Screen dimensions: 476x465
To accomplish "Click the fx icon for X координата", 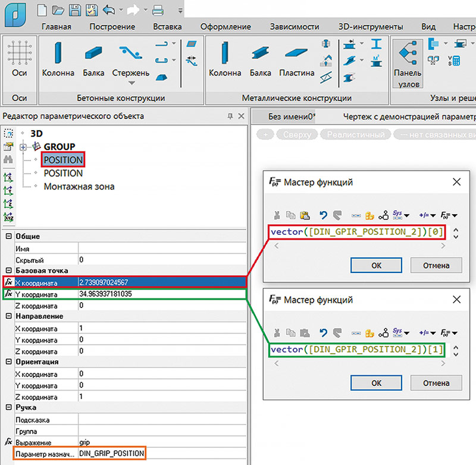I will point(8,282).
